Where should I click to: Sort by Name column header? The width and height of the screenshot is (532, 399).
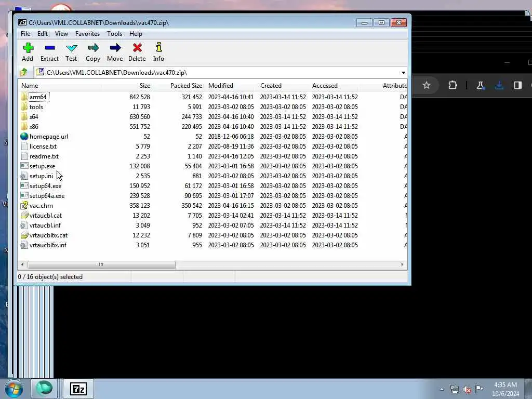pyautogui.click(x=59, y=86)
